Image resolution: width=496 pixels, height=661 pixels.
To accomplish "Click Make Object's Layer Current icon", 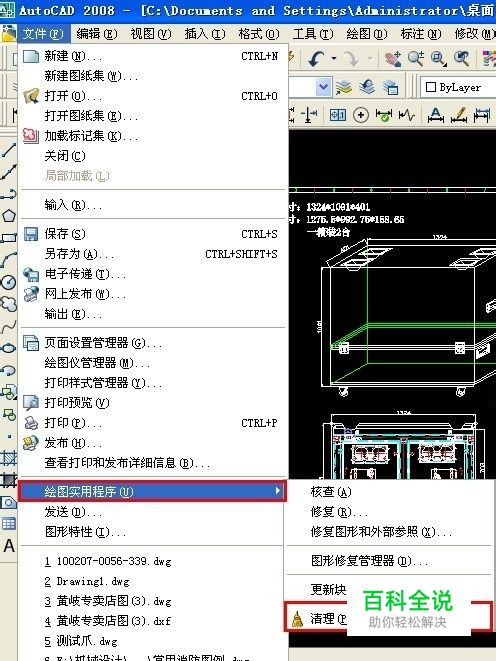I will click(344, 87).
